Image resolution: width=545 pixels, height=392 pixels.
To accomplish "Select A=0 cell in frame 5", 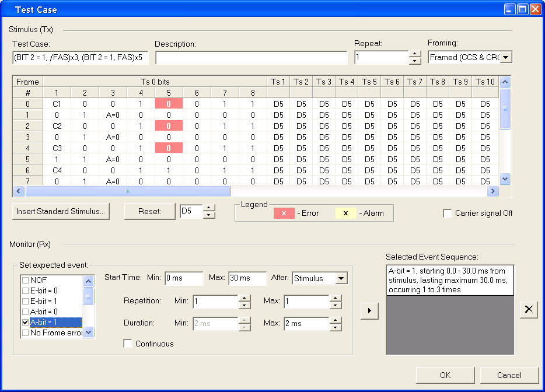I will click(113, 159).
